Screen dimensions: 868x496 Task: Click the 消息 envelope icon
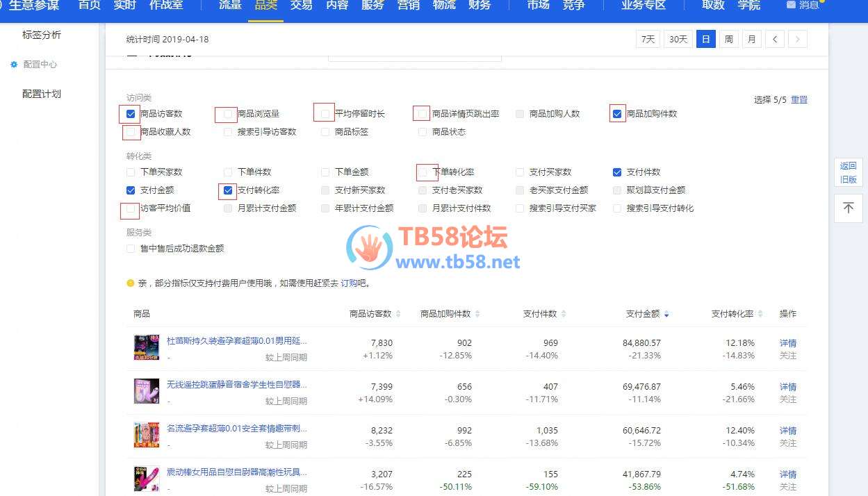point(791,5)
